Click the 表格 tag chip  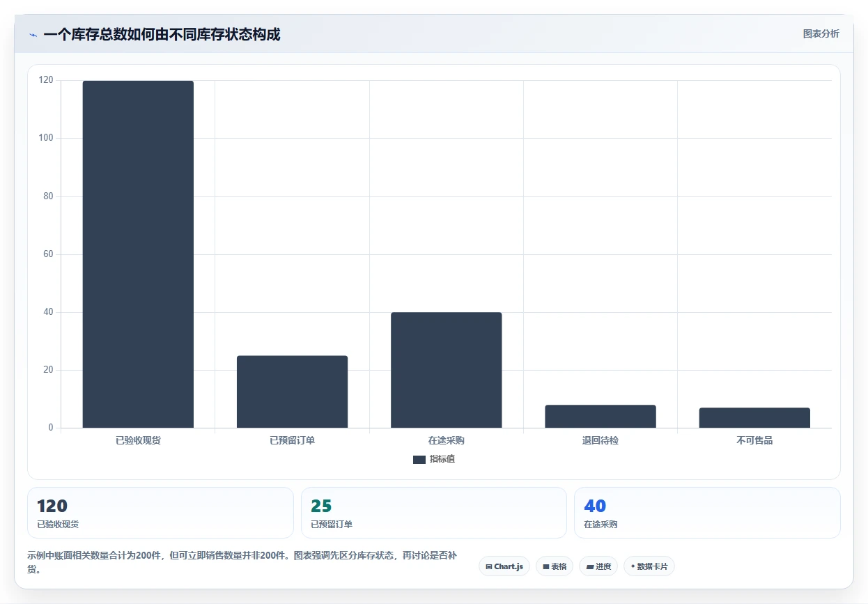(x=554, y=566)
